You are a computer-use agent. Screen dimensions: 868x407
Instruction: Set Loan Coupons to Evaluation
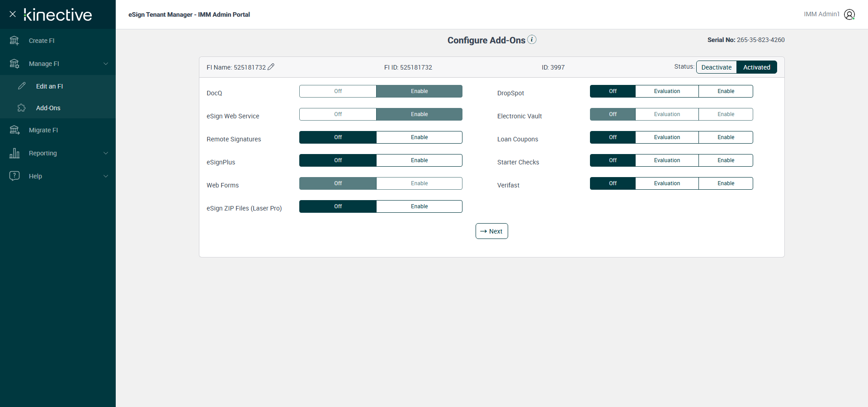pyautogui.click(x=667, y=137)
